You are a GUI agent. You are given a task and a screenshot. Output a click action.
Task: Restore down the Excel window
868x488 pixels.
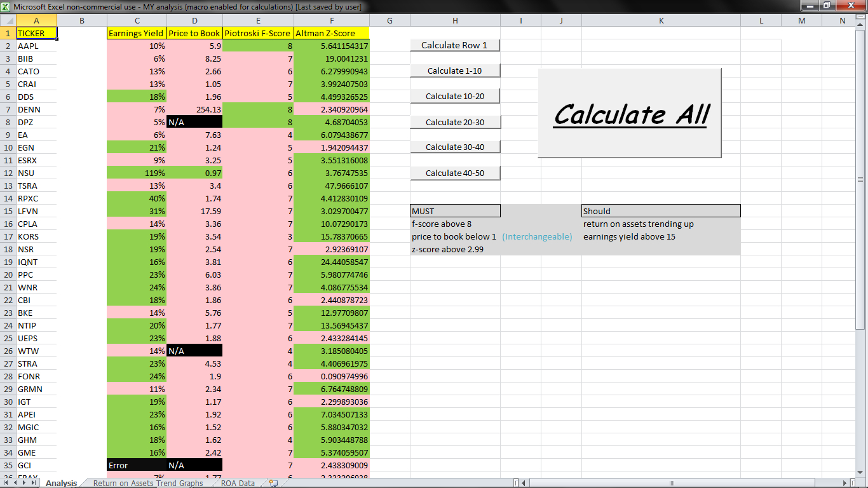(826, 6)
